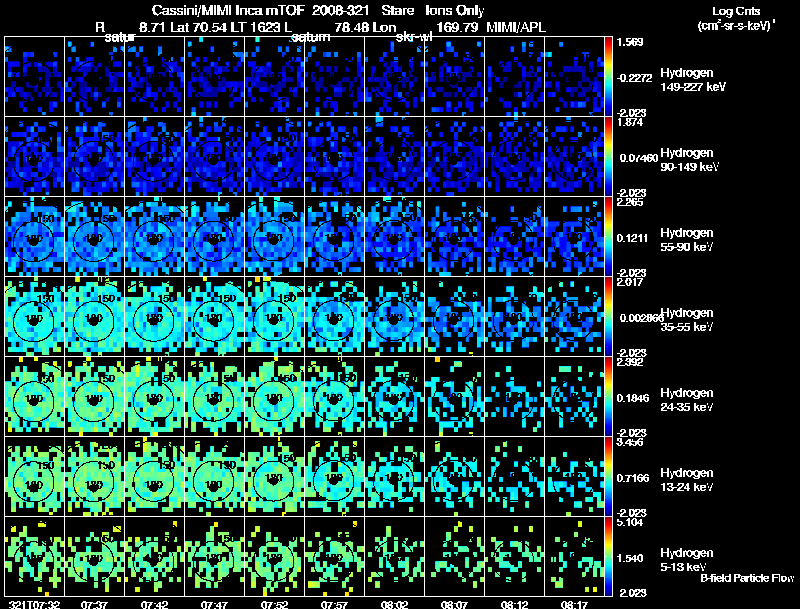Image resolution: width=800 pixels, height=609 pixels.
Task: Click the '0.002866' color scale midpoint
Action: 640,318
